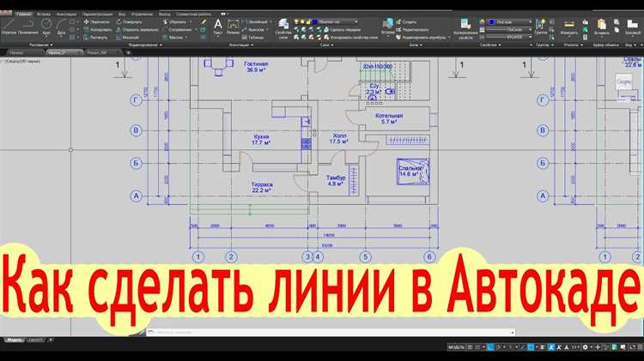Click the Создать block tool
The height and width of the screenshot is (361, 644).
coord(406,21)
